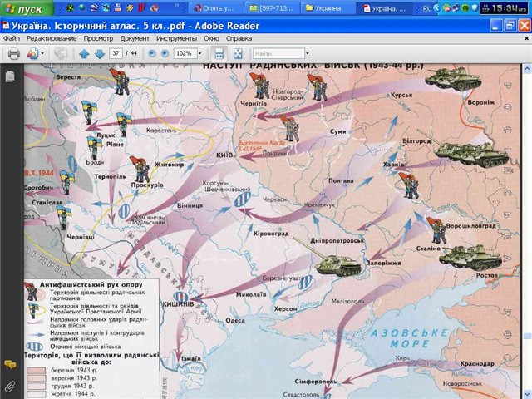This screenshot has height=399, width=532.
Task: Click the Найти search field
Action: point(278,53)
